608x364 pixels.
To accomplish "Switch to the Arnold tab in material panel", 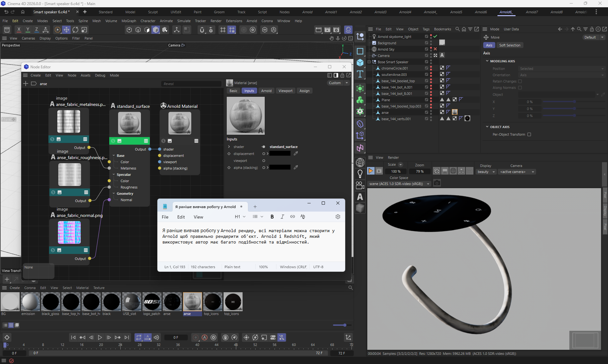I will (266, 91).
